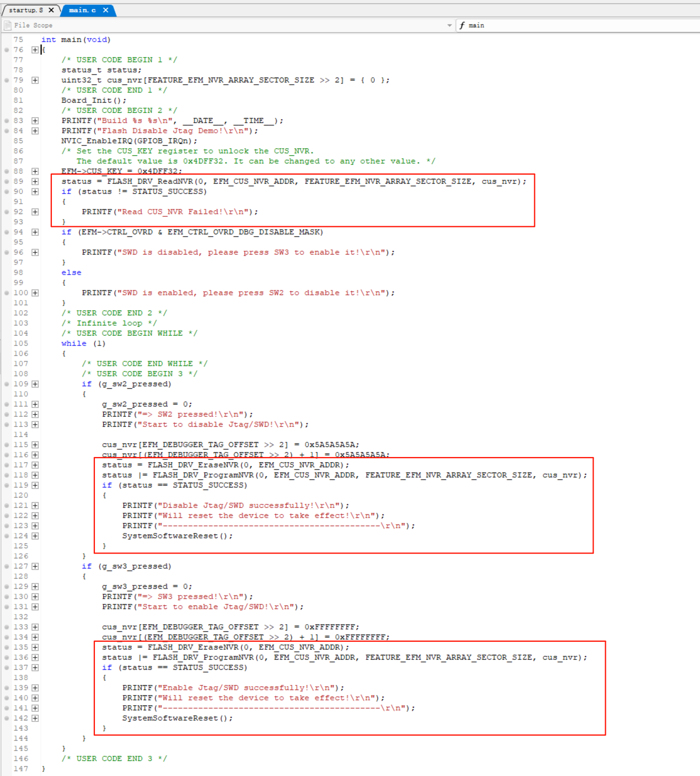Click EFM_CTRL_OVRD_DBG_DISABLE_MASK identifier

(x=243, y=232)
